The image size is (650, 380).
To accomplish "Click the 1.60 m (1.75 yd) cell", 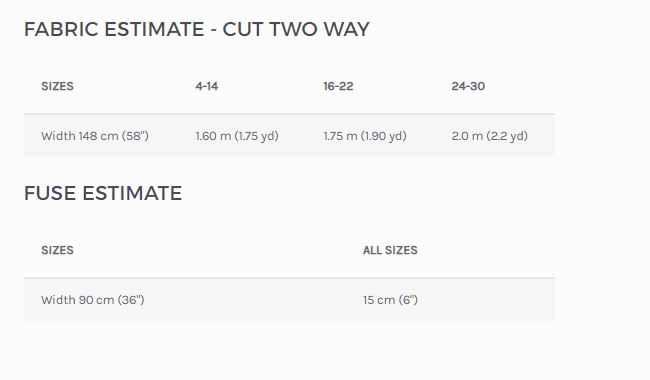I will [x=237, y=136].
